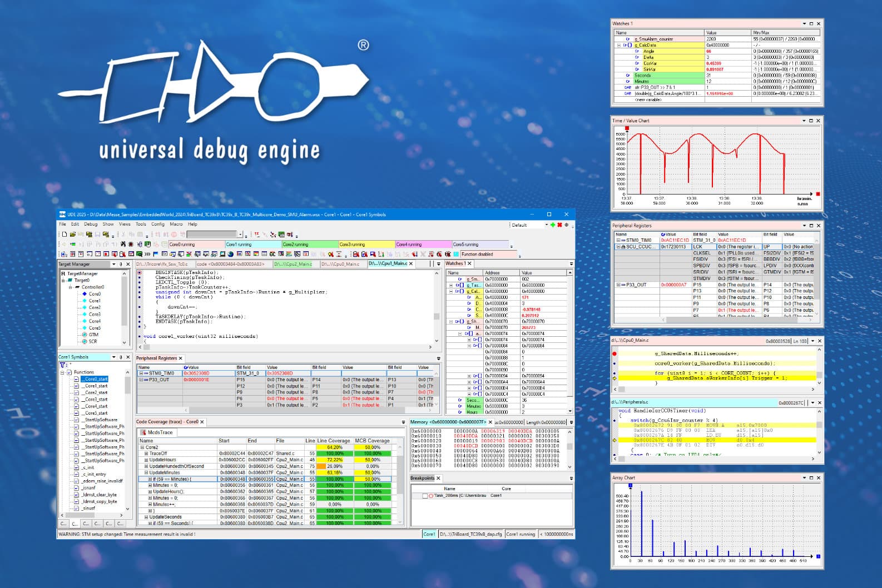The image size is (882, 588).
Task: Select _Core0_start function in symbols list
Action: [x=96, y=379]
